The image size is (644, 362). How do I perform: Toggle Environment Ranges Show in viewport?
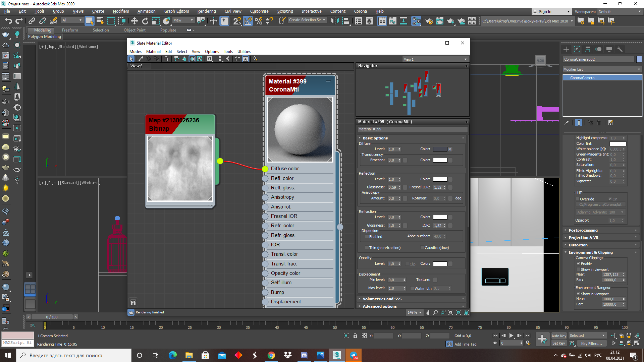(x=579, y=294)
